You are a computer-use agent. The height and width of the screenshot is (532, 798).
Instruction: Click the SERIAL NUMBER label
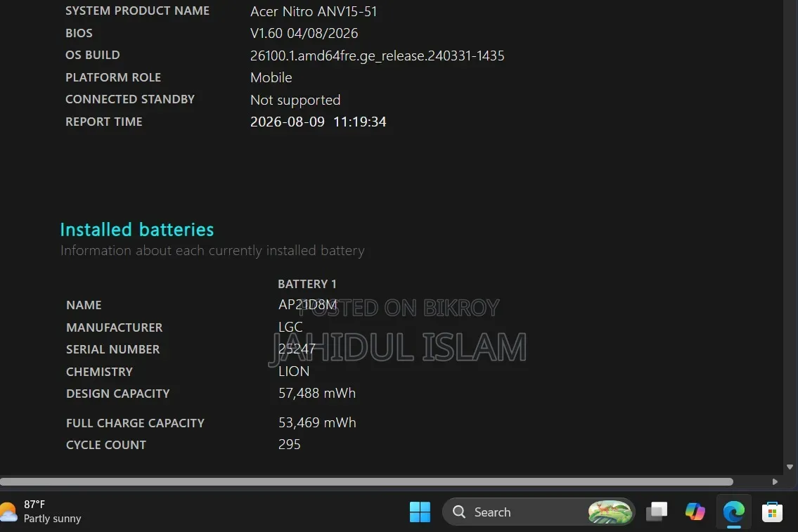(112, 349)
